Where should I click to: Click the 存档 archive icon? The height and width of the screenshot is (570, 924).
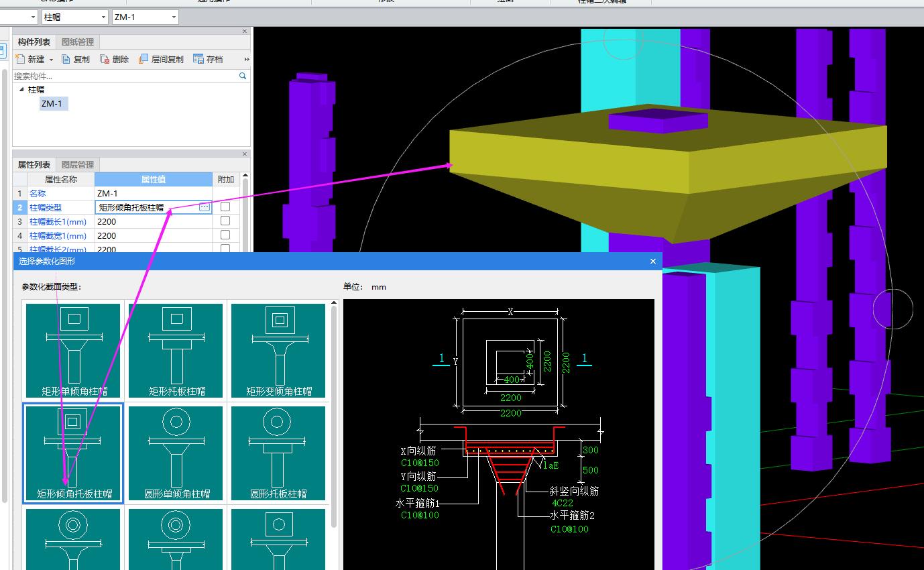tap(198, 59)
